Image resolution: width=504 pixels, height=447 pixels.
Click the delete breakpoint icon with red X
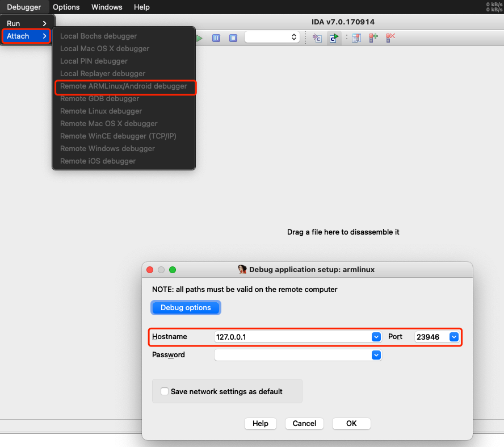[x=390, y=37]
